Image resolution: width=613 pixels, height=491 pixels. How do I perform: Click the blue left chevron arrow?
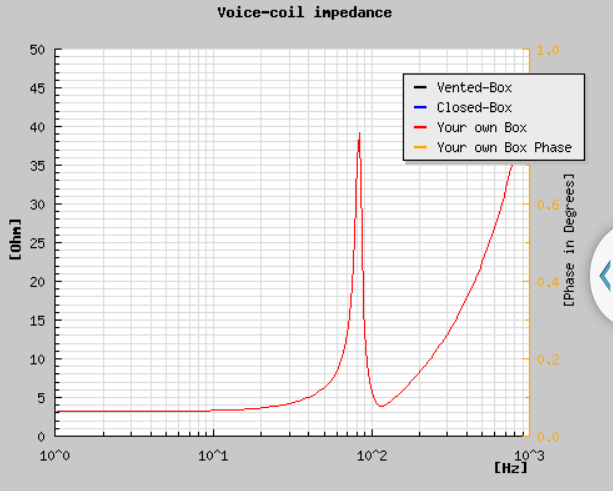point(606,276)
